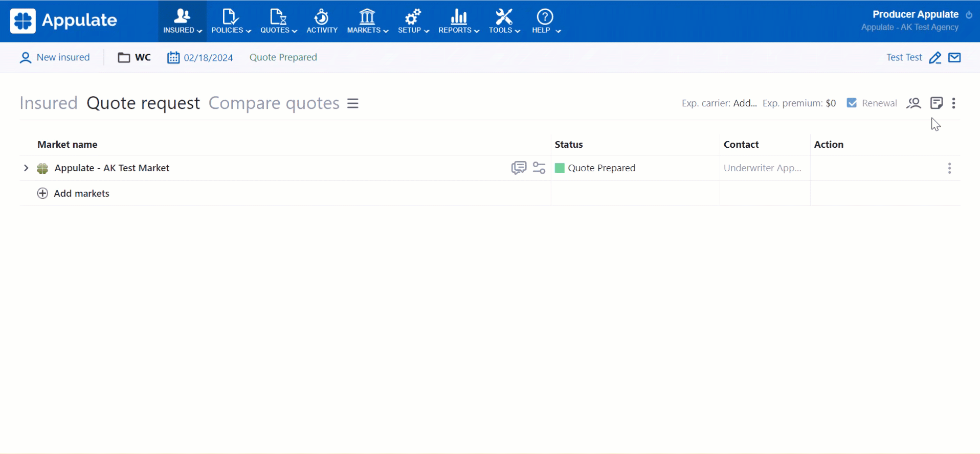Open the Tools dropdown menu
Viewport: 980px width, 454px height.
pyautogui.click(x=504, y=21)
